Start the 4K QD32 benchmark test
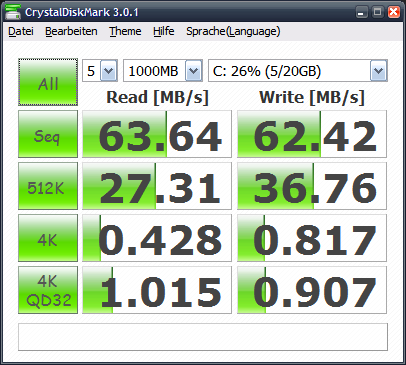This screenshot has height=365, width=406. (x=48, y=290)
